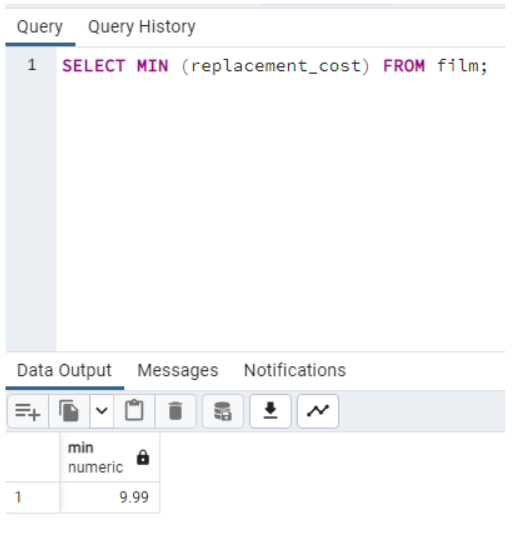Select the 9.99 result cell
The image size is (522, 548).
point(110,498)
